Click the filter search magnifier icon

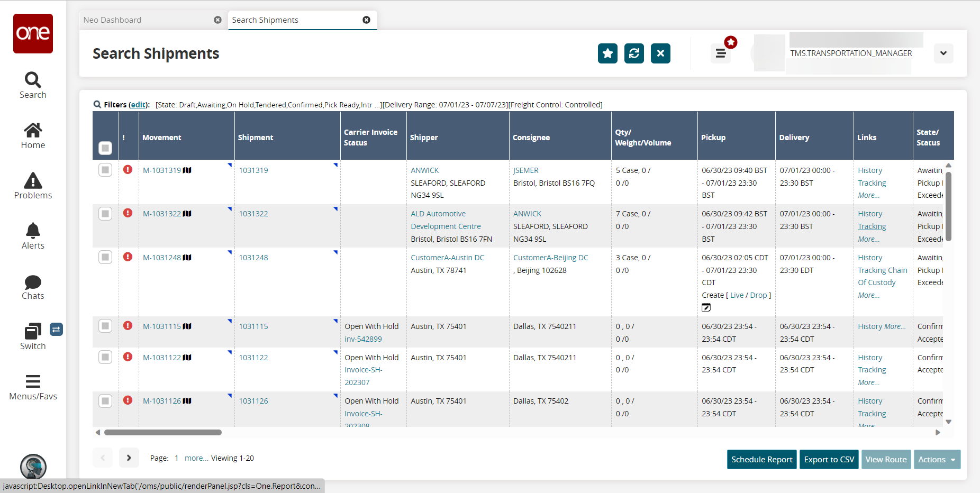(97, 104)
